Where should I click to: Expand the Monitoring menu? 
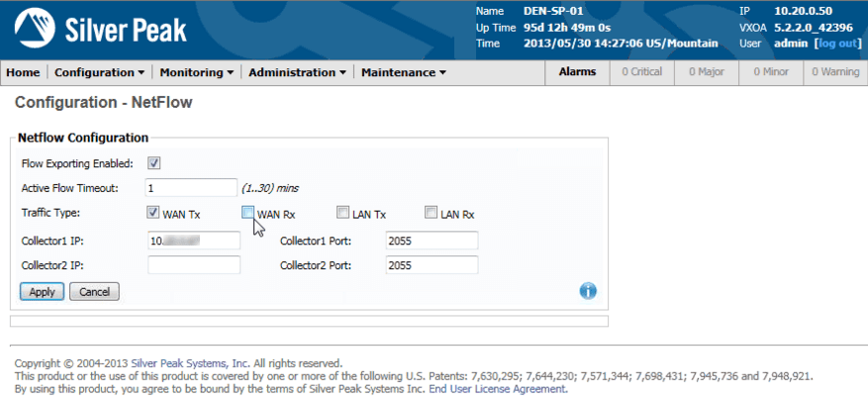(197, 72)
